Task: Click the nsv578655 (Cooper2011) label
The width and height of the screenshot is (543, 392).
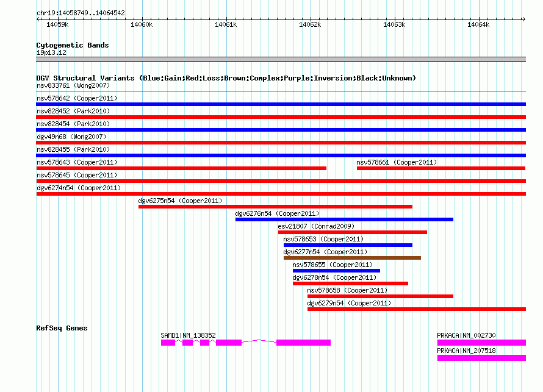Action: pos(333,265)
